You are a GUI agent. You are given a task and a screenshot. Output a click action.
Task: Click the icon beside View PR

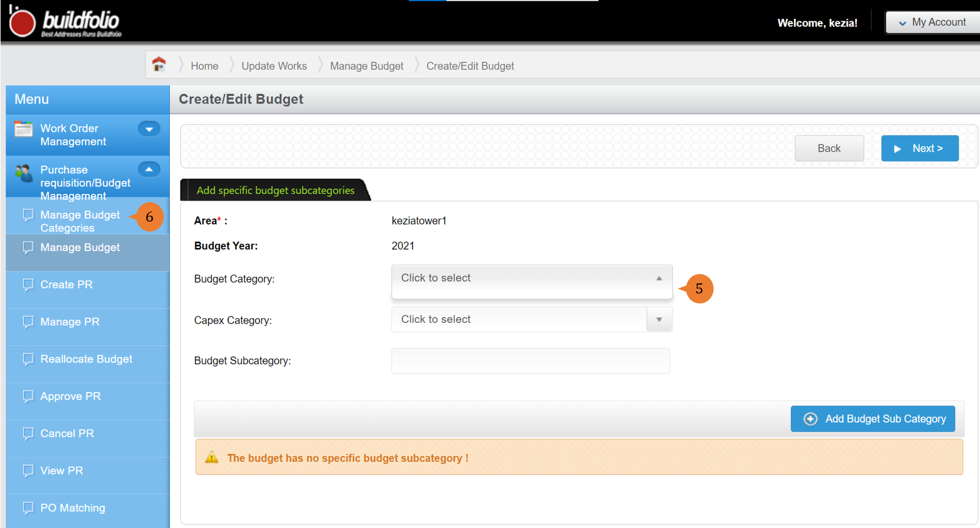click(x=28, y=471)
